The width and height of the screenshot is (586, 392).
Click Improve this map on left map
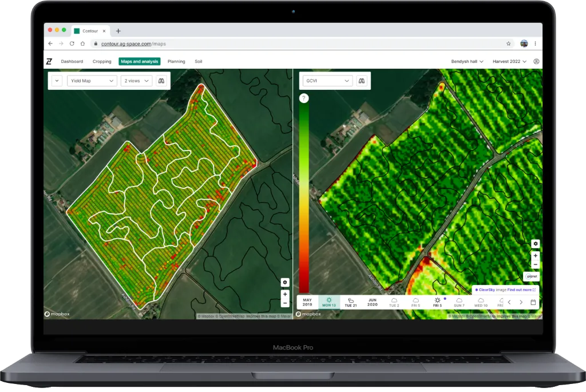click(x=261, y=316)
